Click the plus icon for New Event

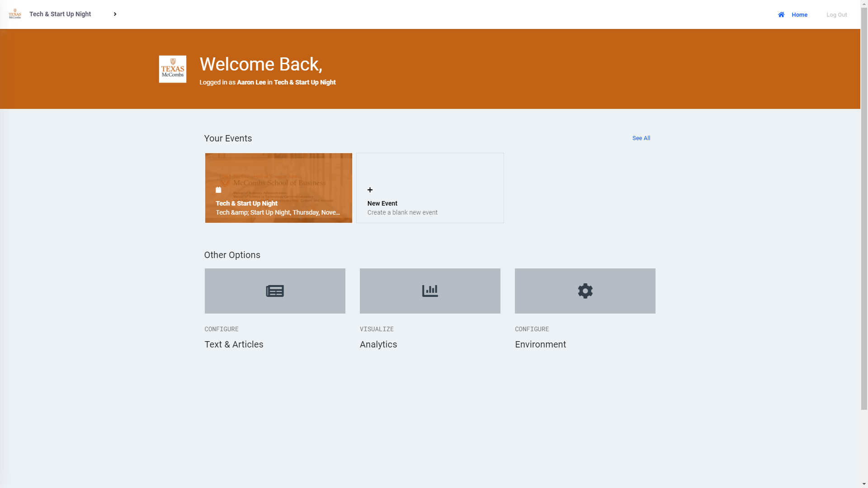(370, 190)
